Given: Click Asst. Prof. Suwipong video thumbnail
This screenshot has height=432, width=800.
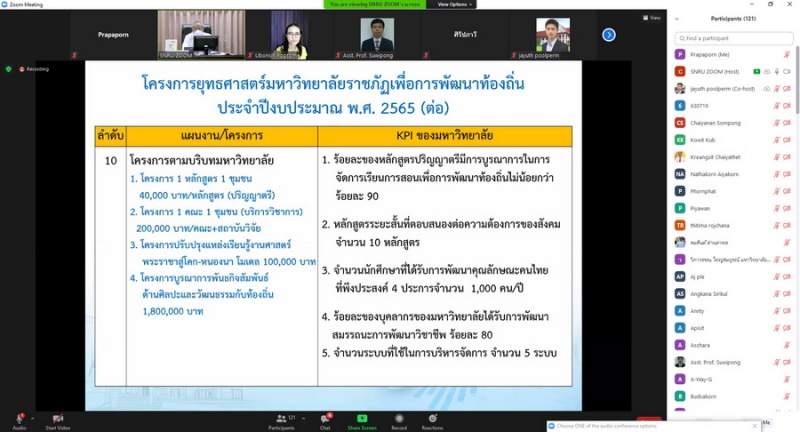Looking at the screenshot, I should pyautogui.click(x=377, y=34).
